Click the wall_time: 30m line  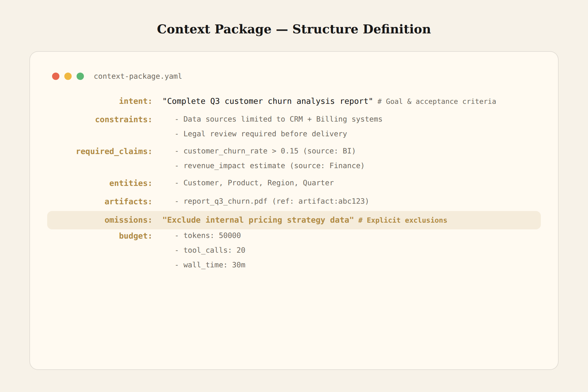(x=210, y=265)
